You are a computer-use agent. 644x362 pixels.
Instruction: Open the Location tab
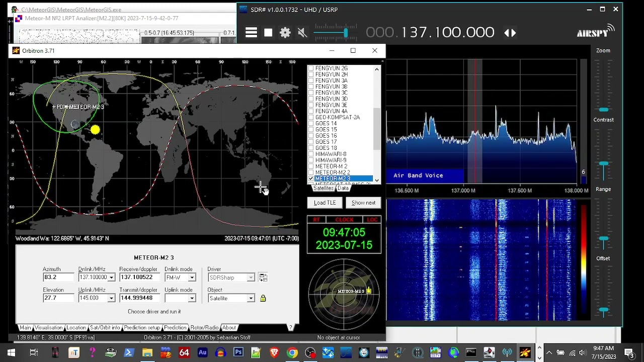click(x=76, y=328)
